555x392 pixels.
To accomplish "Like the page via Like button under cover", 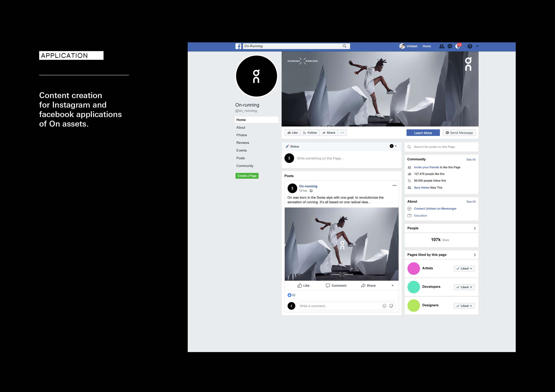I will tap(292, 133).
